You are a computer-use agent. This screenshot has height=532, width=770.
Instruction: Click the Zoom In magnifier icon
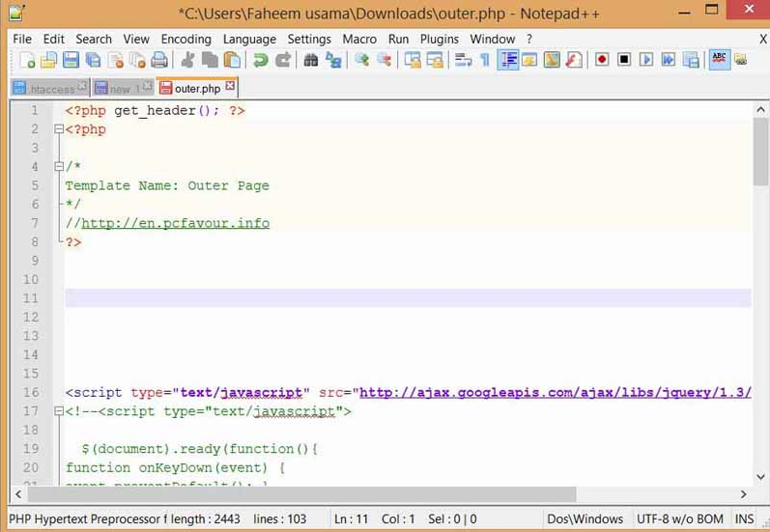tap(362, 60)
